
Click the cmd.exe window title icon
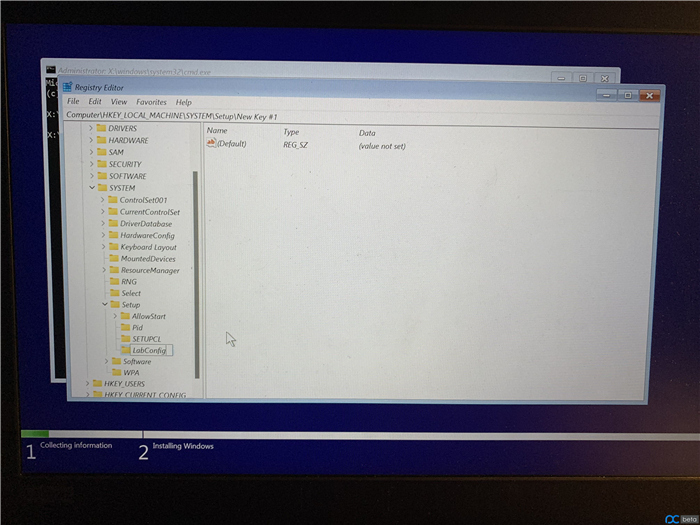[50, 70]
